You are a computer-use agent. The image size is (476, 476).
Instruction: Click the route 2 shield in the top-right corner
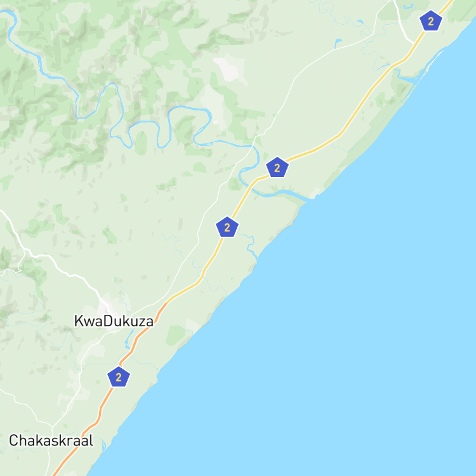430,21
